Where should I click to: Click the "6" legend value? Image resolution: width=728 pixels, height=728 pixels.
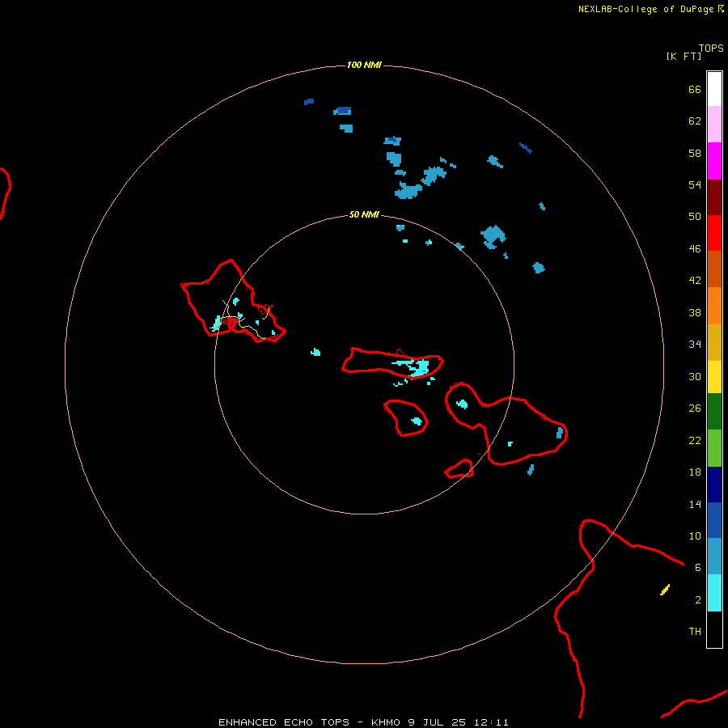point(698,568)
